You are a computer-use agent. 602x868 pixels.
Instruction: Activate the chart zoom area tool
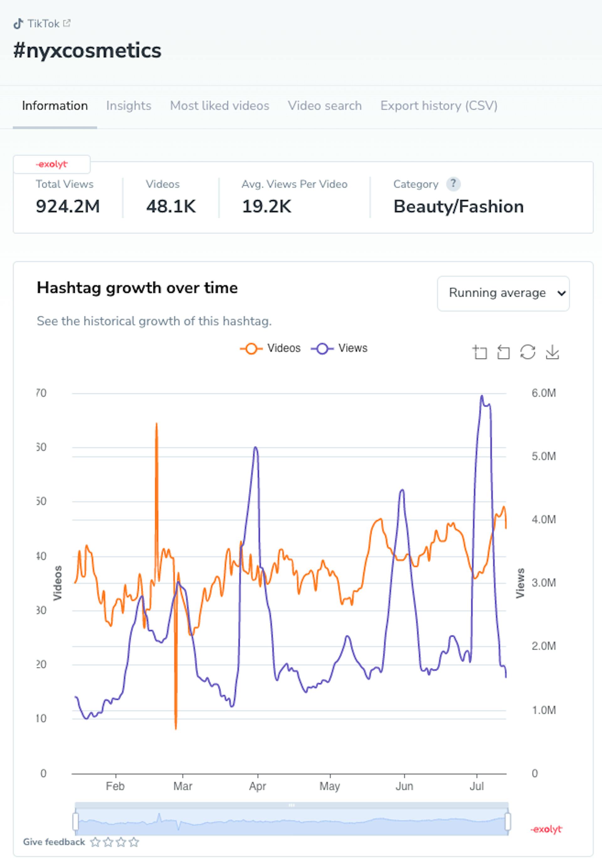click(x=479, y=352)
